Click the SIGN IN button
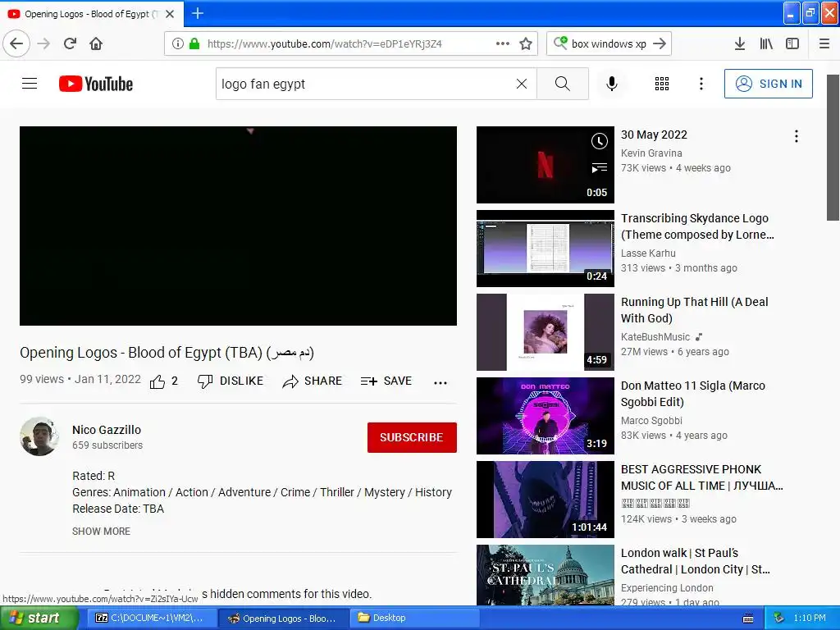 click(768, 84)
